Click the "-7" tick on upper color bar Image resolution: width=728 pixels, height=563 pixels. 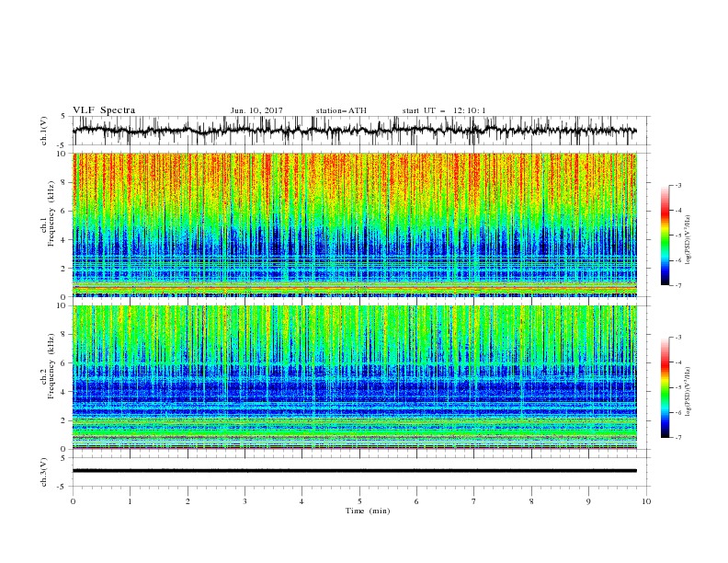click(x=678, y=285)
